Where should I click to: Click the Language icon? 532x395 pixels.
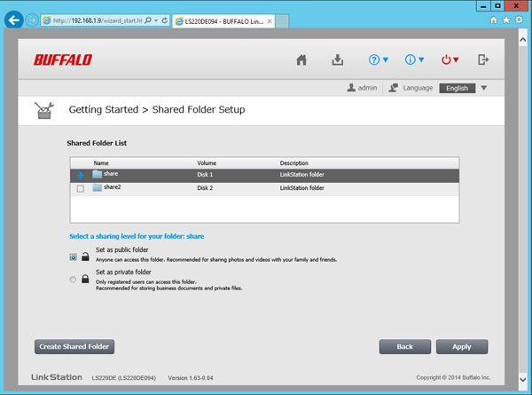coord(393,88)
